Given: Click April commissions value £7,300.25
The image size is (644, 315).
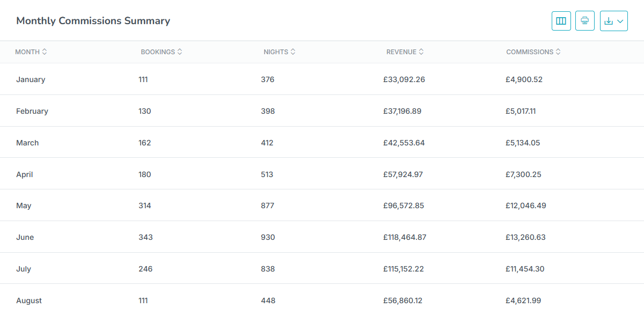Looking at the screenshot, I should [524, 174].
